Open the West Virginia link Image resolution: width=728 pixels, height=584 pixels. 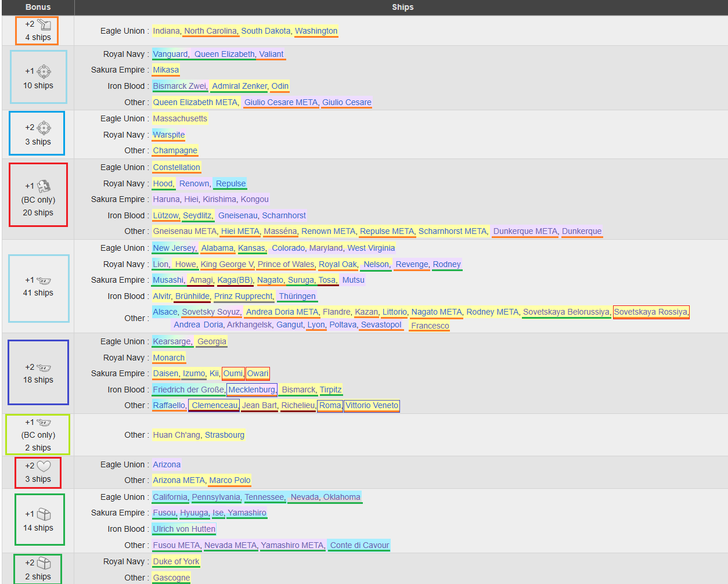click(x=371, y=248)
